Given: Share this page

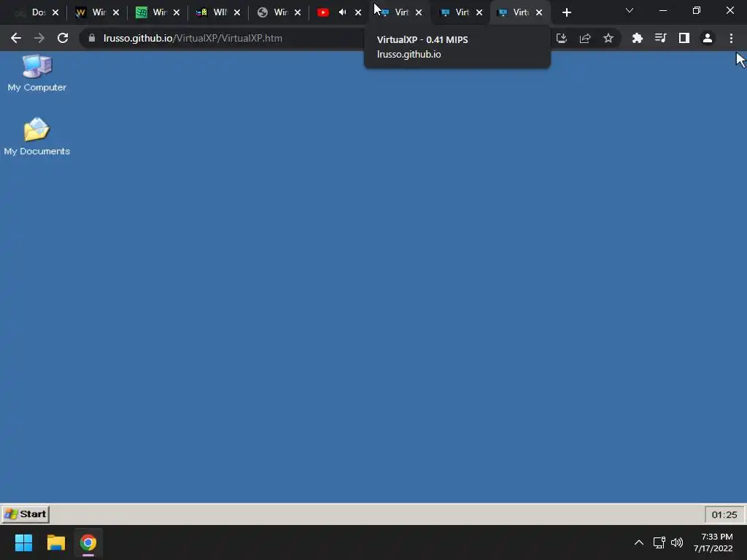Looking at the screenshot, I should click(x=585, y=38).
